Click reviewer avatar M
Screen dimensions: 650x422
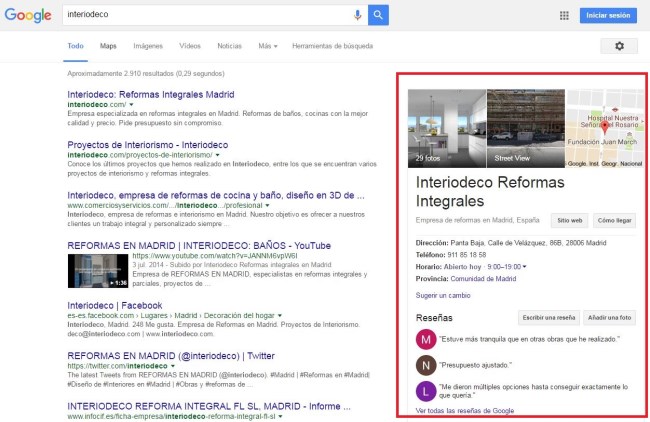[x=426, y=340]
